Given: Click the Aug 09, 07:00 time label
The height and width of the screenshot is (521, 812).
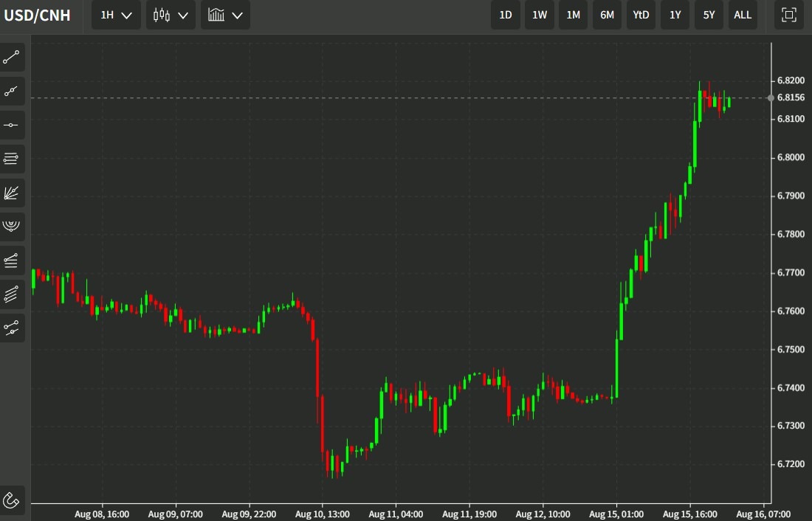Looking at the screenshot, I should tap(176, 514).
